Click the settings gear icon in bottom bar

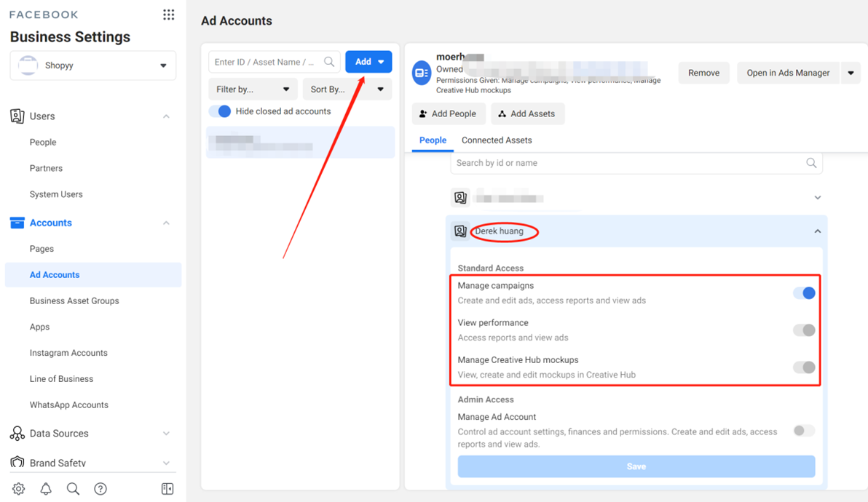tap(19, 489)
